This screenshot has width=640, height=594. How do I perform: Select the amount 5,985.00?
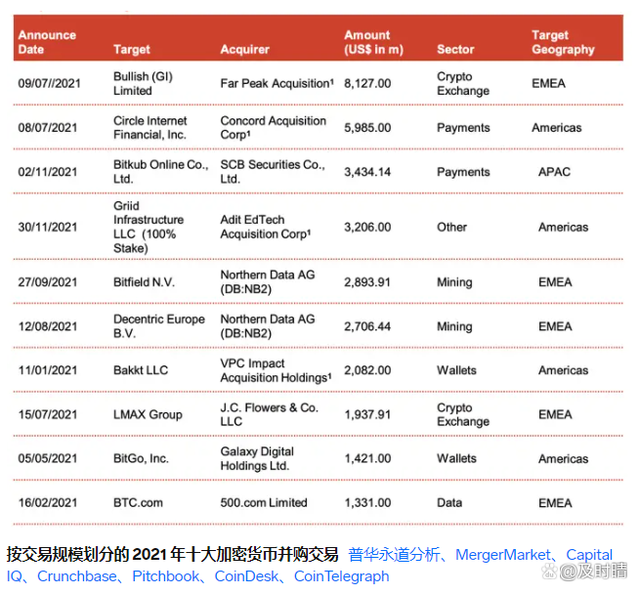(x=367, y=128)
